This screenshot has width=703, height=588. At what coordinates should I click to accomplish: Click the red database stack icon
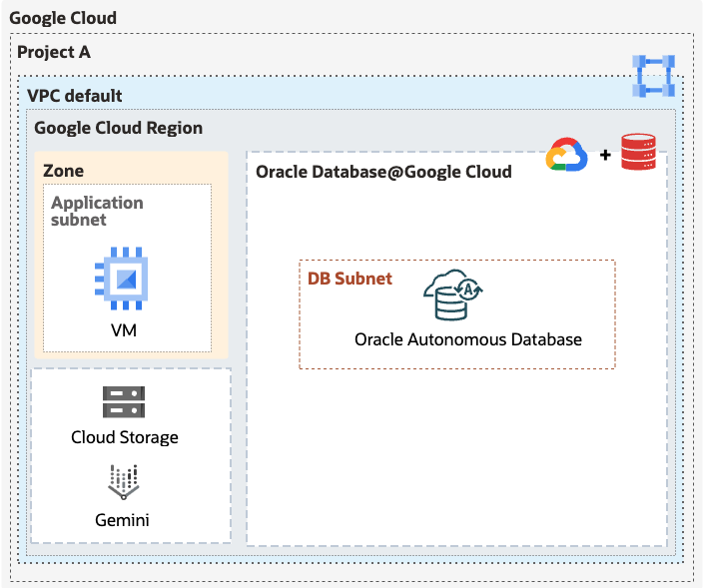pos(638,152)
